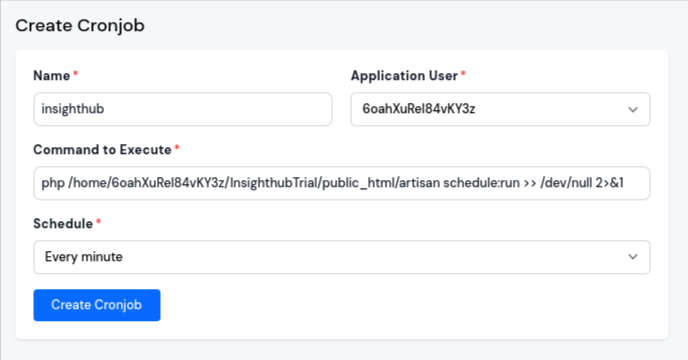Click the Application User label
This screenshot has height=360, width=688.
tap(404, 76)
